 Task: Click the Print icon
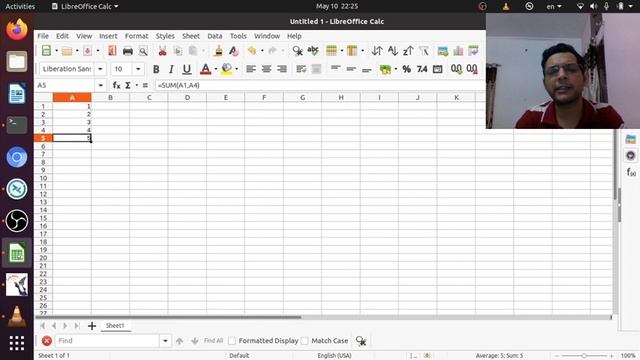pyautogui.click(x=128, y=51)
